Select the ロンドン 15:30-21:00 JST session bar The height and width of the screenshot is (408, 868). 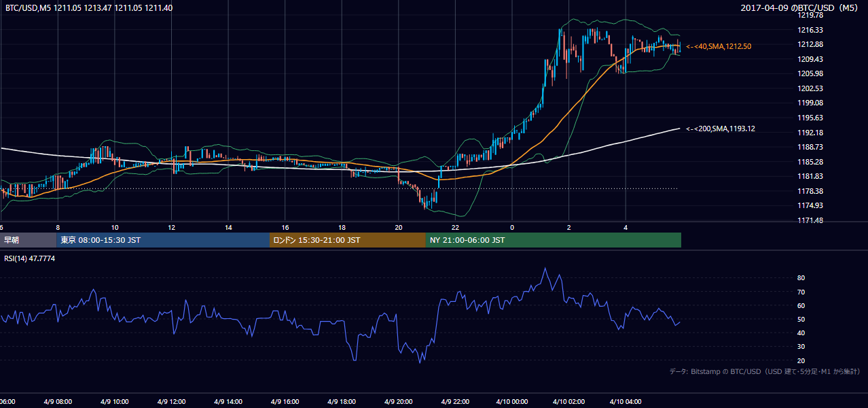[348, 240]
